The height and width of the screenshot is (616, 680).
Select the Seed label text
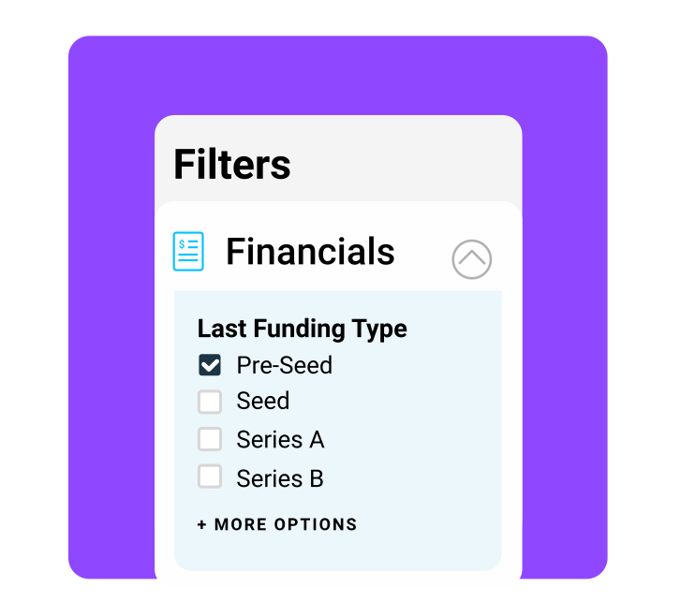[262, 402]
